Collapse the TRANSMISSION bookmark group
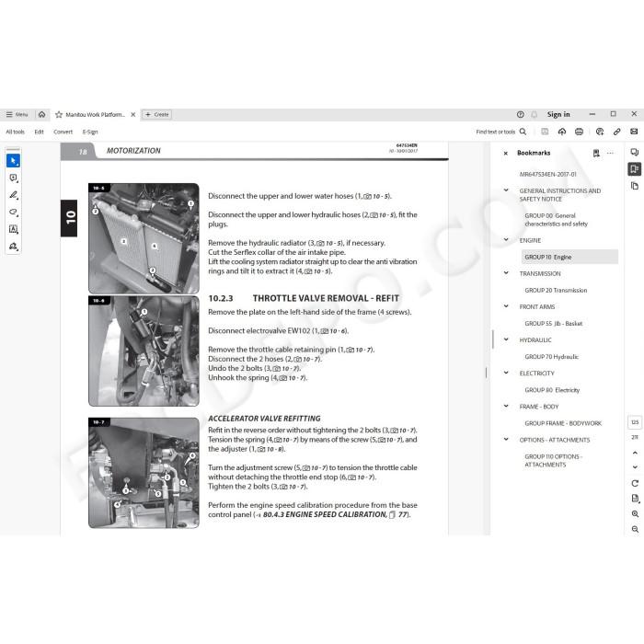The image size is (644, 644). pos(506,272)
